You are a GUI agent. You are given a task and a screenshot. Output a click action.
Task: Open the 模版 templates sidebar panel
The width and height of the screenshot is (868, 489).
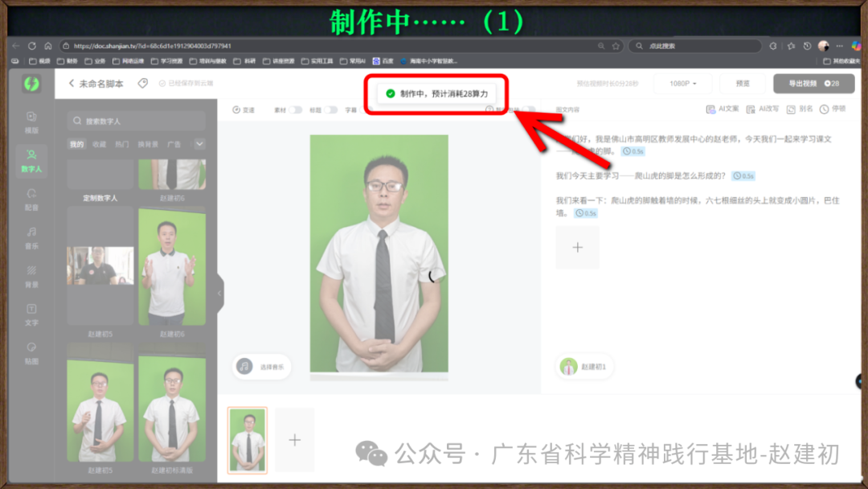31,120
